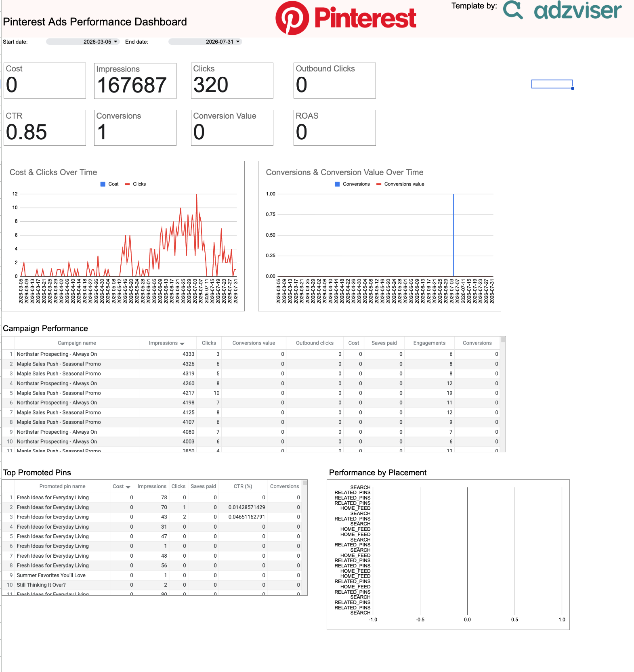The height and width of the screenshot is (672, 634).
Task: Click the Promoted pin name column header
Action: coord(62,486)
